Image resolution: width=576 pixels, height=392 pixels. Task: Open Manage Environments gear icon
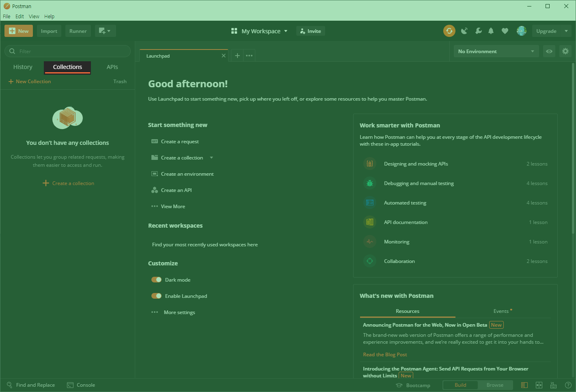click(x=565, y=52)
